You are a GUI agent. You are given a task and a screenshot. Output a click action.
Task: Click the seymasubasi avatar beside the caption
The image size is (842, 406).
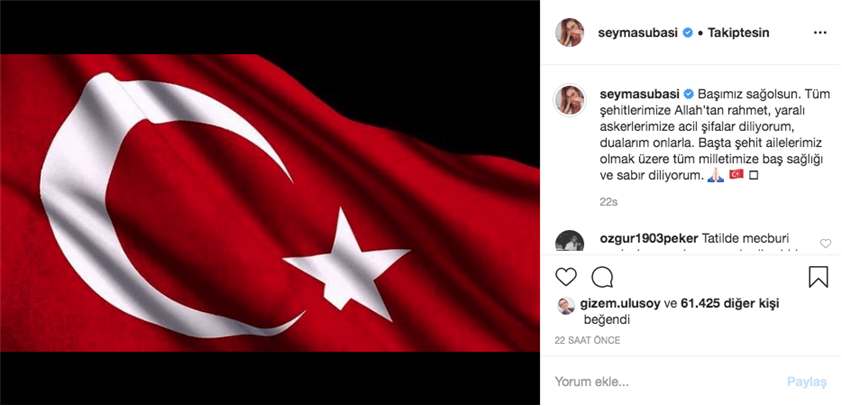[x=569, y=100]
